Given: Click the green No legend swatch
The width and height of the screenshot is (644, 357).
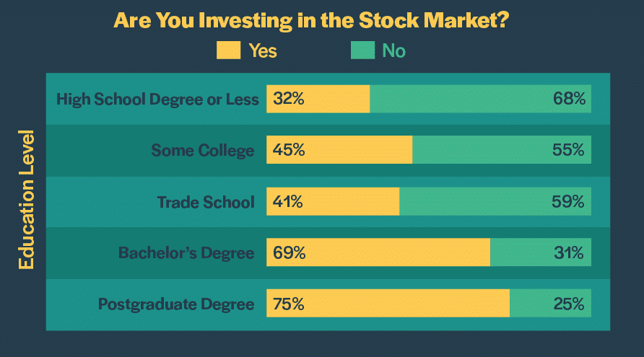Looking at the screenshot, I should pyautogui.click(x=362, y=50).
